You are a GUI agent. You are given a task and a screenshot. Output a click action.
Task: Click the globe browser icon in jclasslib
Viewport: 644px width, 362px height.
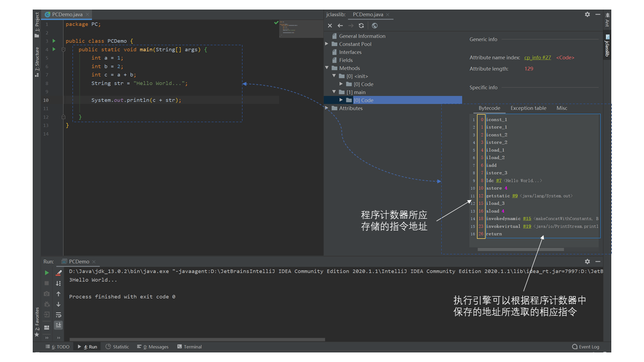point(375,26)
